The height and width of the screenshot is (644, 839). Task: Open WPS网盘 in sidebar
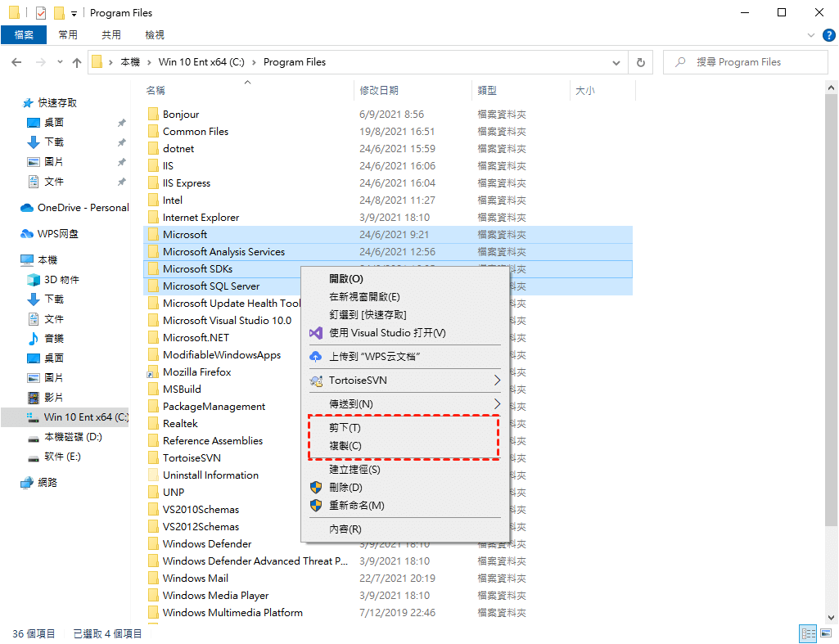[50, 234]
